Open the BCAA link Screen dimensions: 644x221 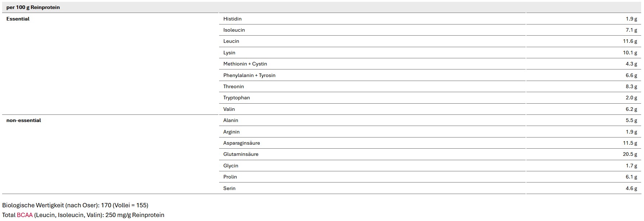[24, 215]
